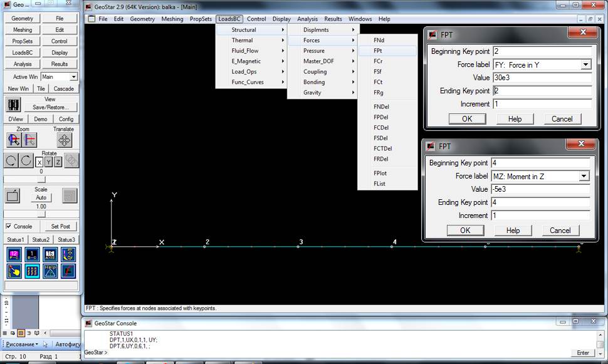Toggle the Console checkbox
This screenshot has width=608, height=364.
(9, 226)
